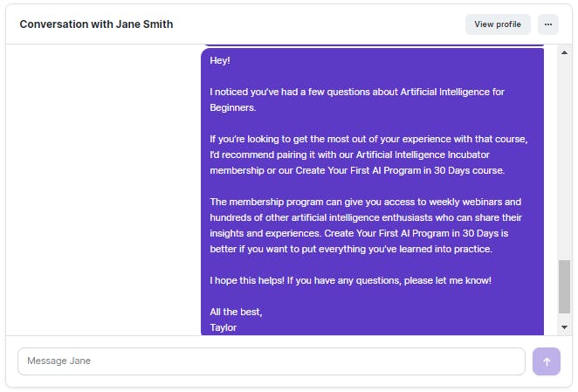Click the paragraph mentioning Artificial Intelligence for Beginners
The height and width of the screenshot is (392, 578).
coord(357,100)
